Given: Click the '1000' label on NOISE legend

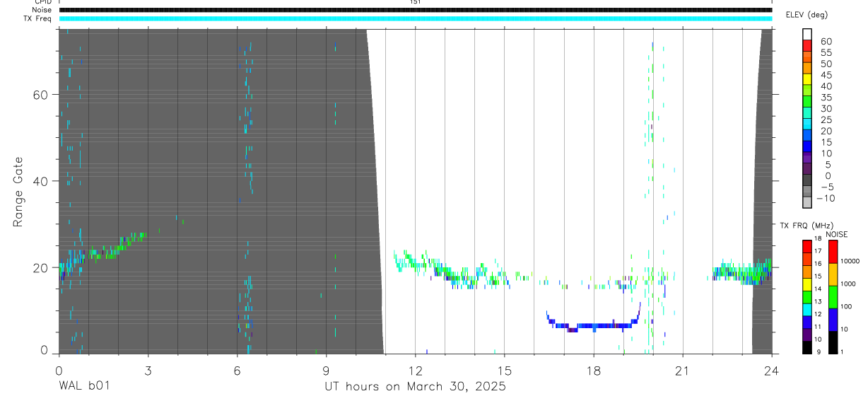Looking at the screenshot, I should pos(848,284).
